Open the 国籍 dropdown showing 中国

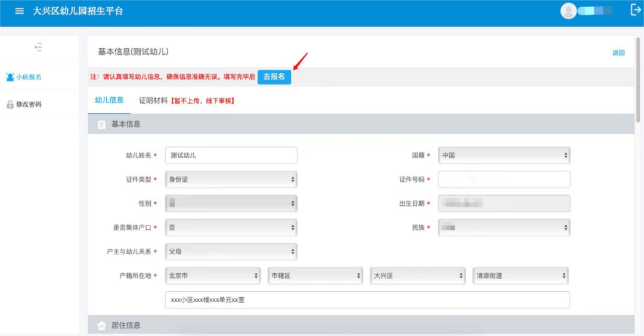click(x=504, y=155)
